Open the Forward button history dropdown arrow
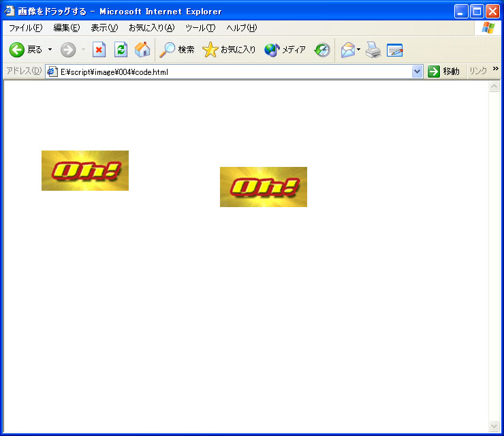 point(84,50)
